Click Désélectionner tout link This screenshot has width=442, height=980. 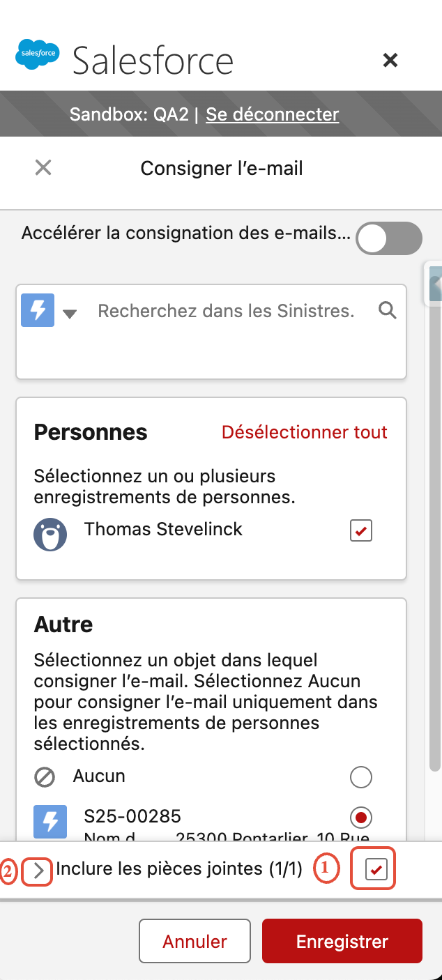coord(305,432)
